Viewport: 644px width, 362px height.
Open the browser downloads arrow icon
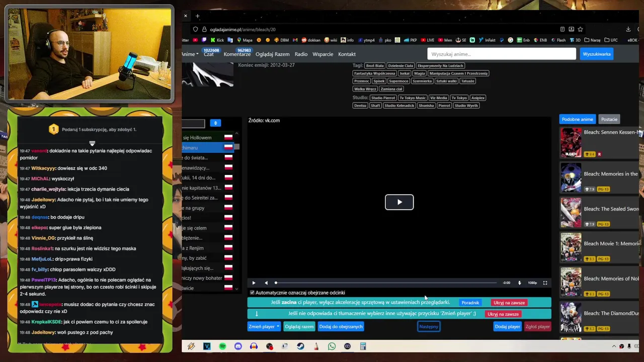(x=628, y=29)
